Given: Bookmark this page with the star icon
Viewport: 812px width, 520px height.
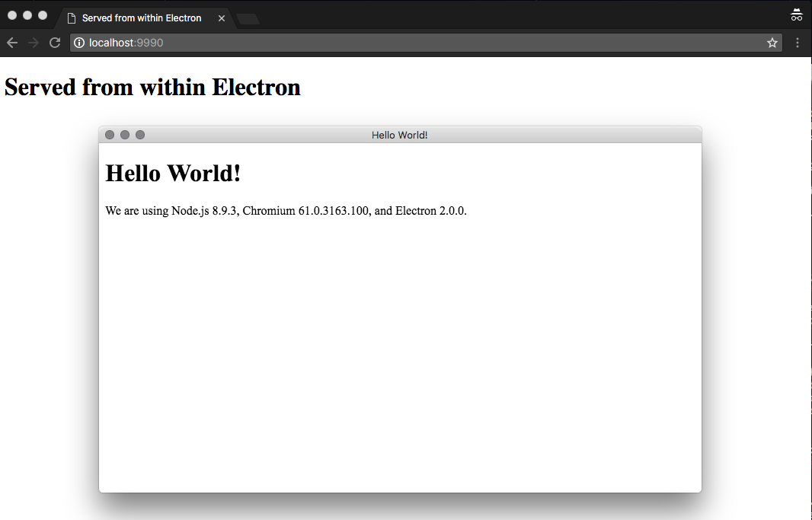Looking at the screenshot, I should pyautogui.click(x=772, y=43).
